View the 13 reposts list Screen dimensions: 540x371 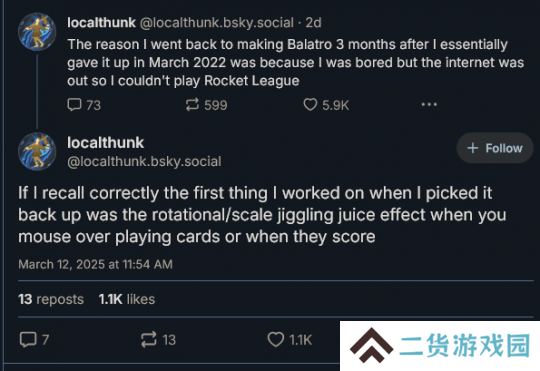(51, 299)
